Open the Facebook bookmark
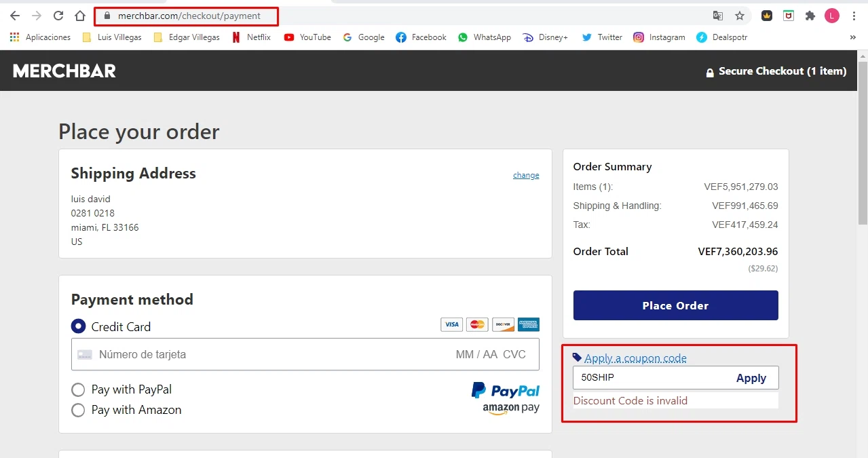868x458 pixels. pyautogui.click(x=421, y=37)
